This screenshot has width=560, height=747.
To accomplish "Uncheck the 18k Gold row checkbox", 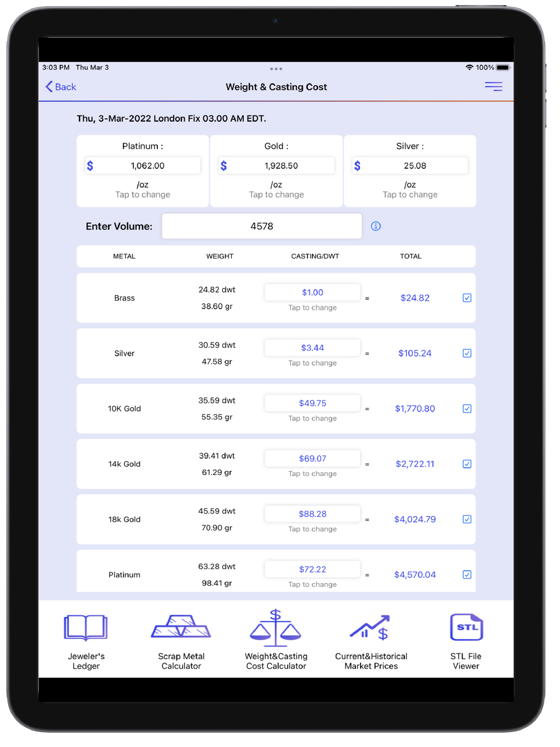I will tap(467, 519).
